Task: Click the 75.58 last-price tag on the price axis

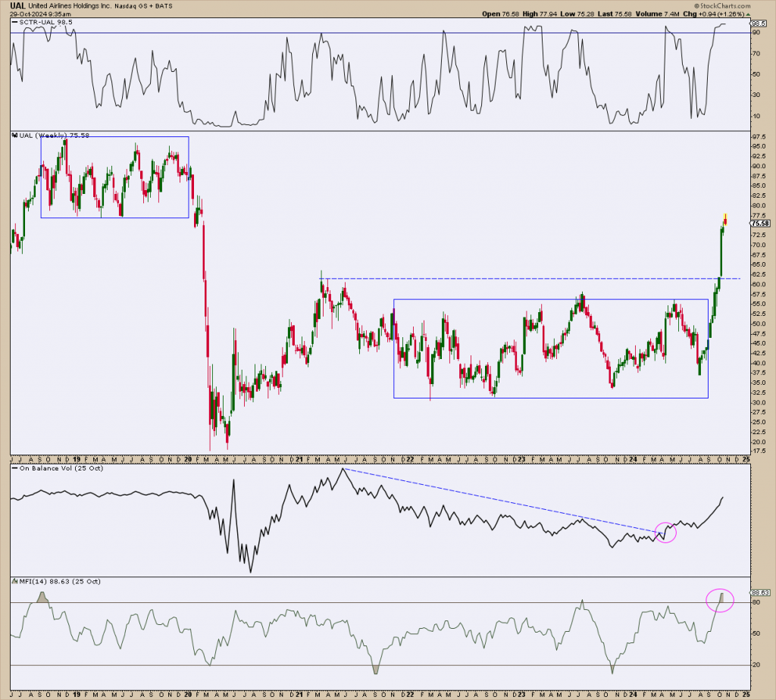Action: point(760,223)
